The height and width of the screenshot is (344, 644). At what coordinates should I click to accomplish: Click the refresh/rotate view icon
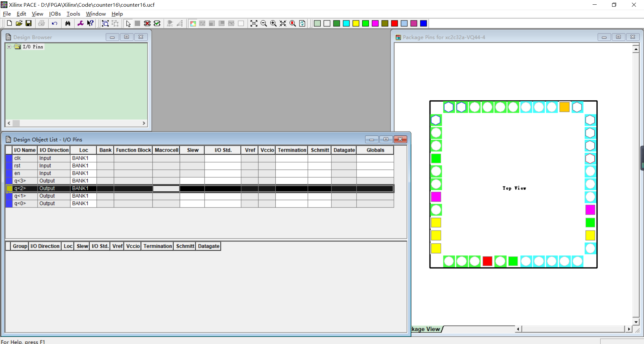tap(302, 23)
